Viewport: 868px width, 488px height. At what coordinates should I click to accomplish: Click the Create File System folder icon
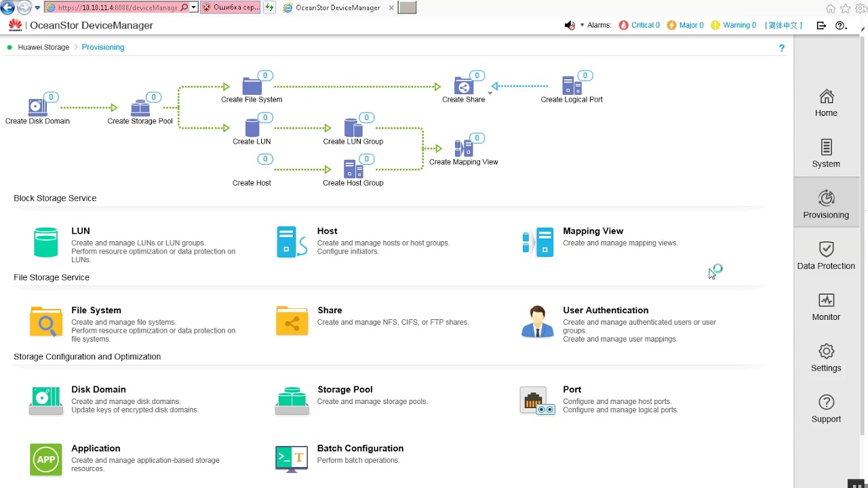(x=252, y=86)
